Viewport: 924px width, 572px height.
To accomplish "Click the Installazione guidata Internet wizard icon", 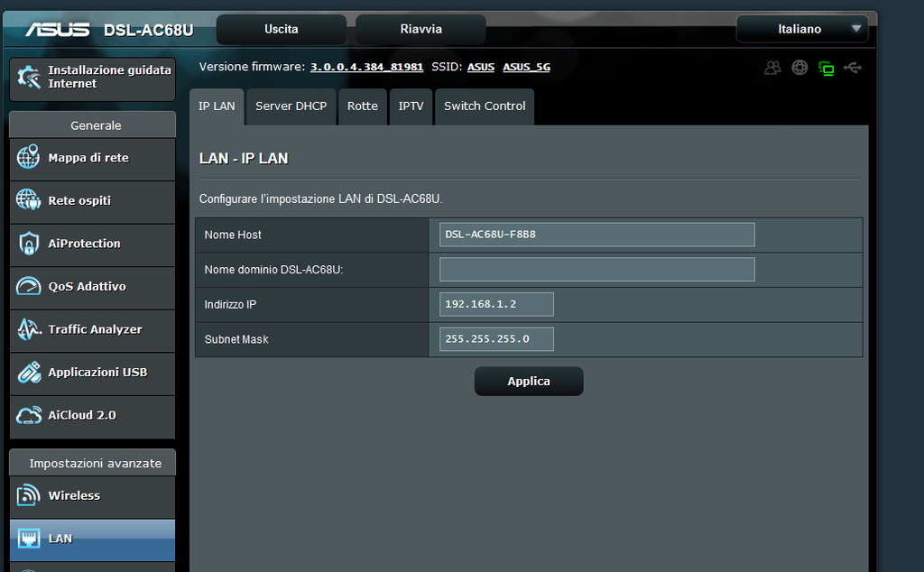I will 29,78.
